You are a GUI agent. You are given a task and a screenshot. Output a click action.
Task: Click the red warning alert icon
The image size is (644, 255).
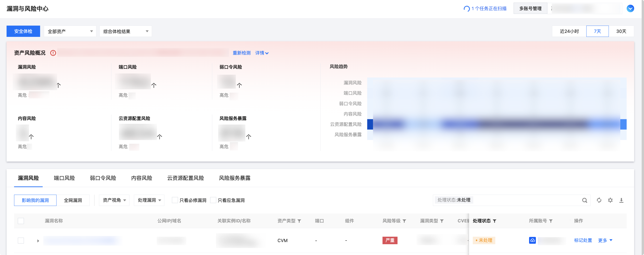[x=53, y=53]
